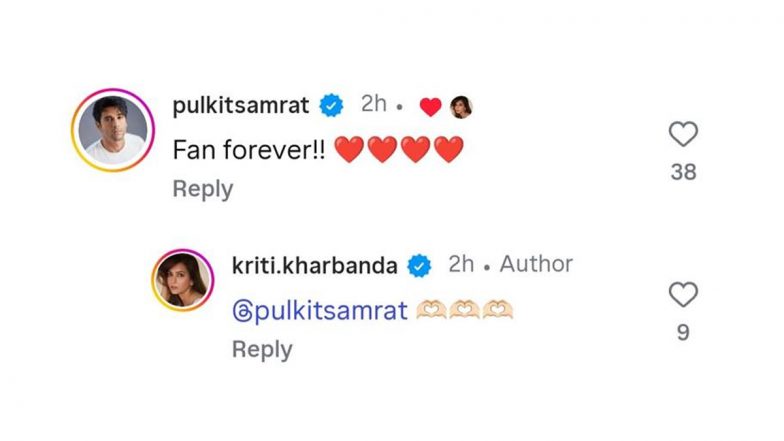
Task: Open pulkitsamrat's profile picture story
Action: pyautogui.click(x=113, y=130)
